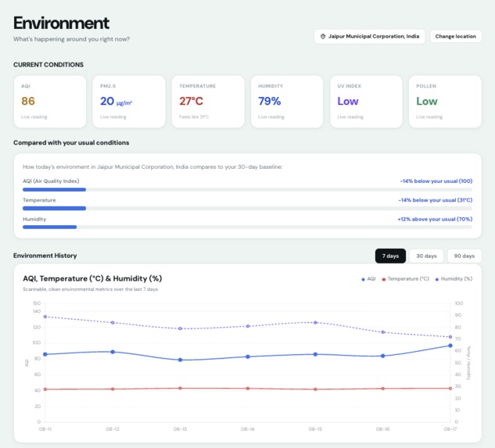Click the temperature data point for 08-11
495x448 pixels.
pyautogui.click(x=45, y=389)
